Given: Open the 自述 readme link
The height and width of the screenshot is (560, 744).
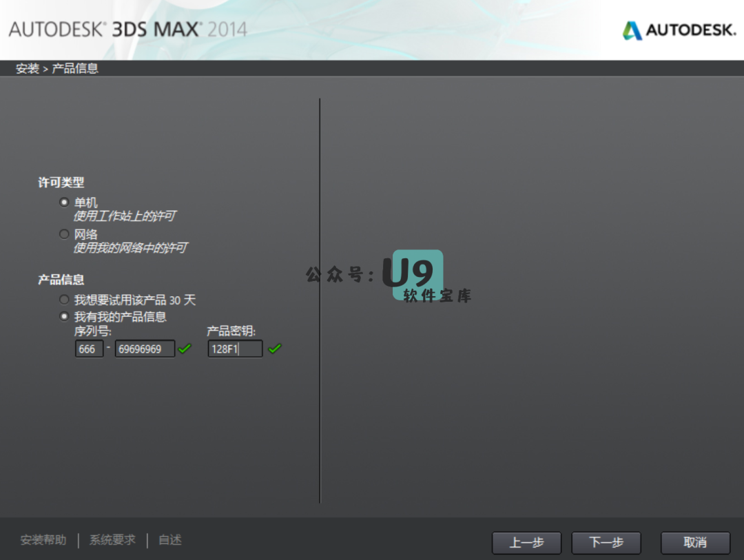Looking at the screenshot, I should [x=170, y=540].
